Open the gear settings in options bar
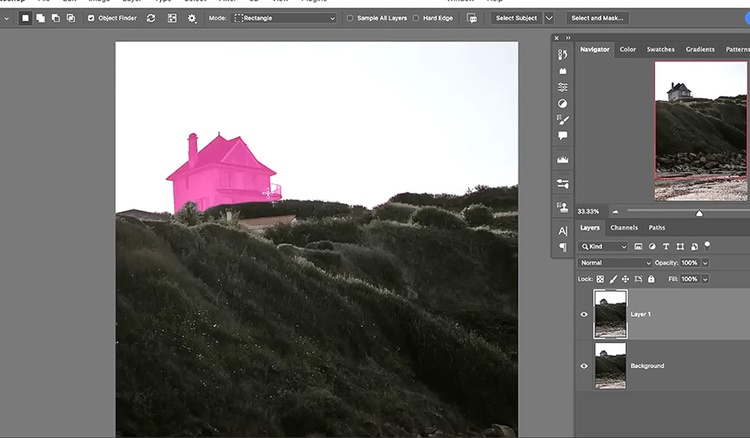Screen dimensions: 750x438 pyautogui.click(x=192, y=18)
